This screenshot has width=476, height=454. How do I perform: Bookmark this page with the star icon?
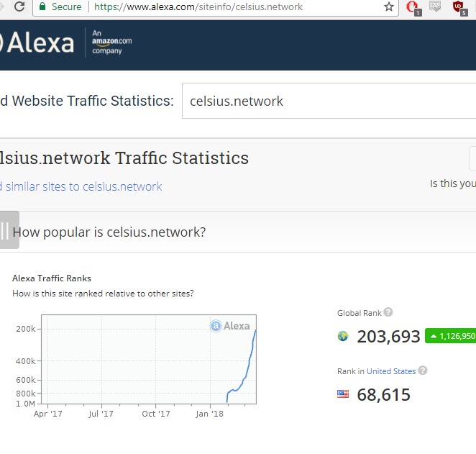[389, 6]
